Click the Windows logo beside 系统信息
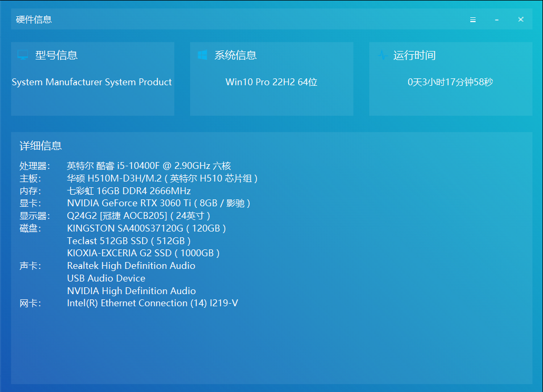The height and width of the screenshot is (392, 543). 202,55
